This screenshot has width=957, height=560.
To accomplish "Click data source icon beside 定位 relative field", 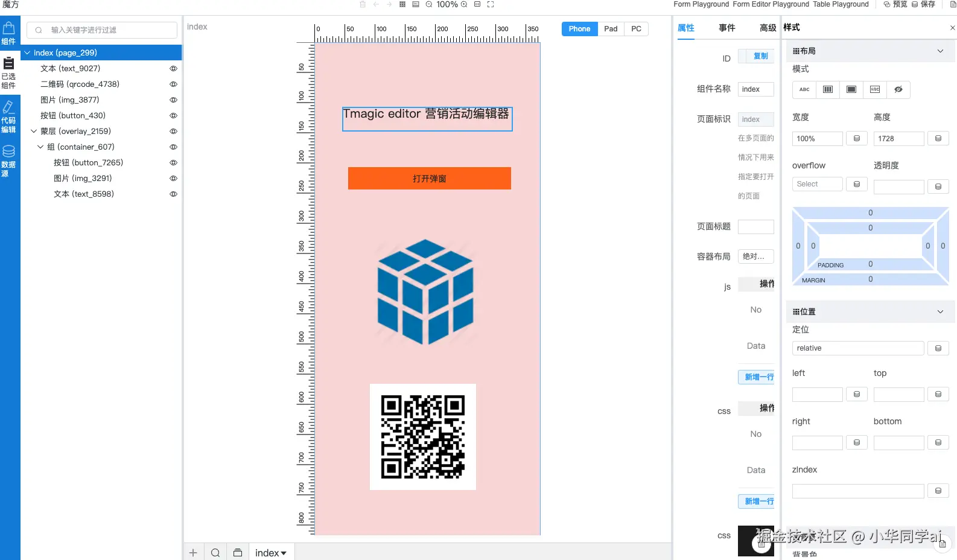I will tap(938, 348).
